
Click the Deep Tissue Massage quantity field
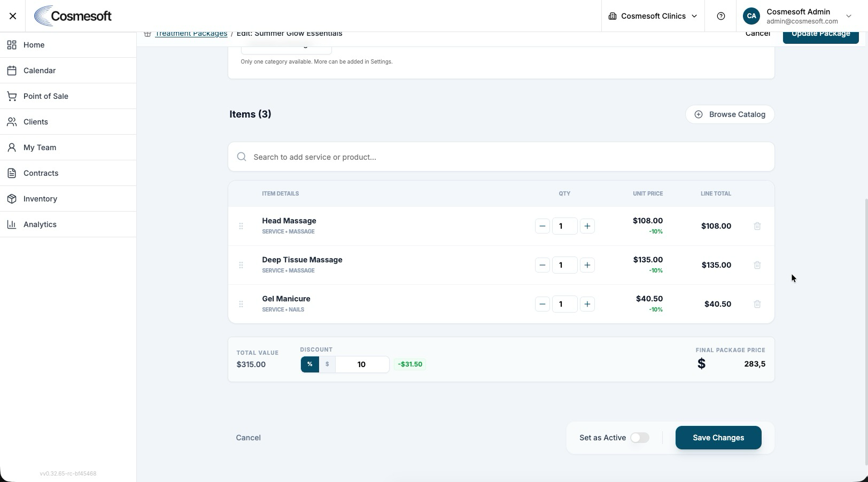click(564, 265)
